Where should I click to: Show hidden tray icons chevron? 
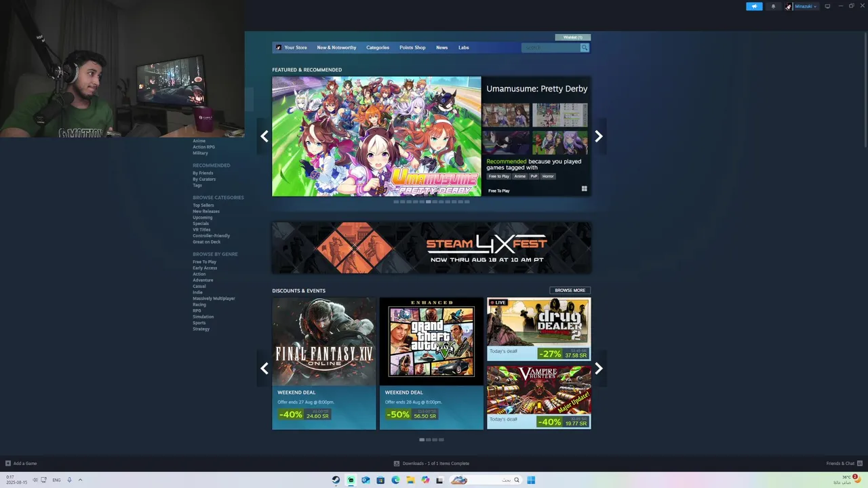[80, 480]
